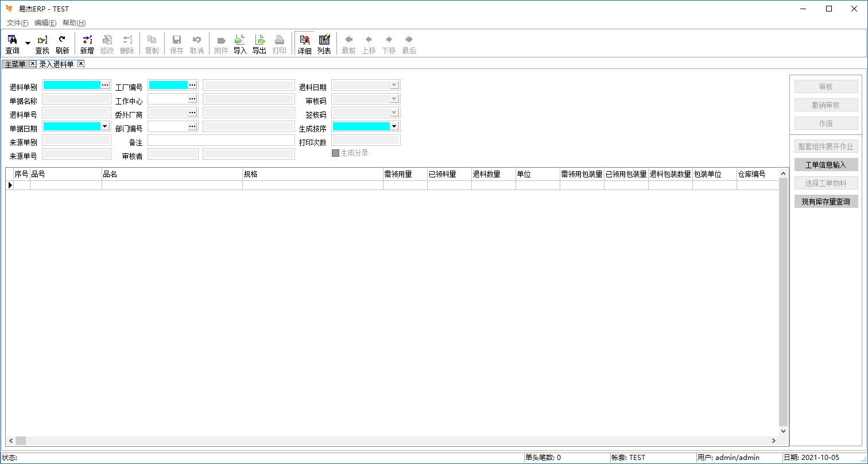868x464 pixels.
Task: Close the 主菜单 tab
Action: (32, 64)
